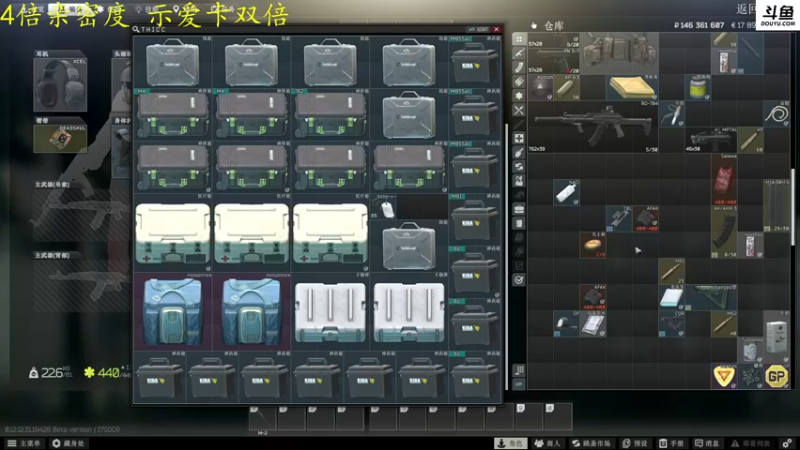Select the M62 ammo stack in stash
The image size is (800, 450).
coord(724,323)
